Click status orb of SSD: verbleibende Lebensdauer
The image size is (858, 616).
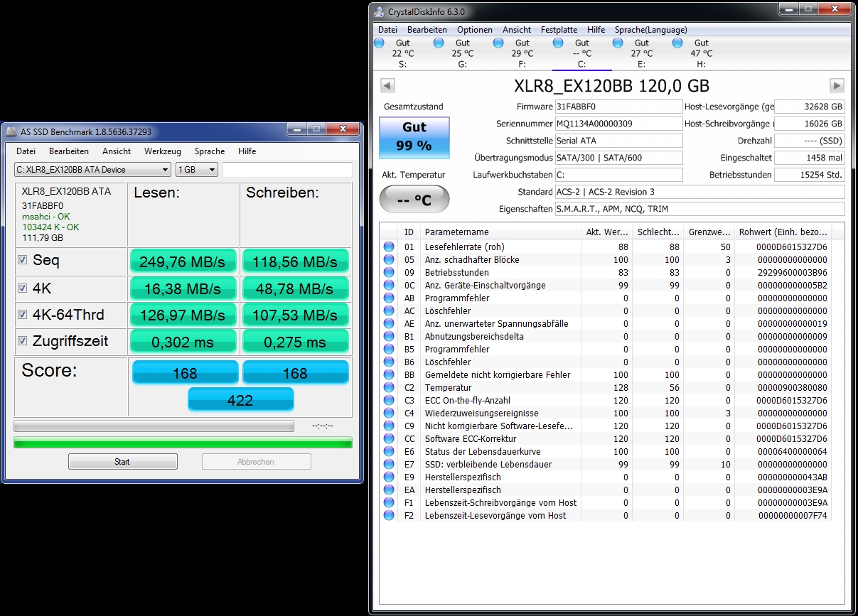(x=389, y=464)
